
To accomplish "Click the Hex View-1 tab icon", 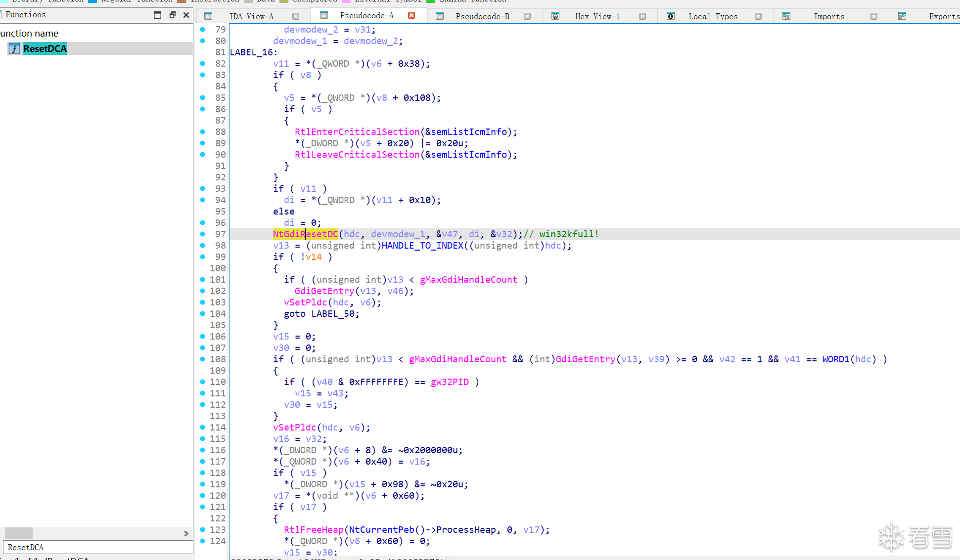I will (555, 16).
